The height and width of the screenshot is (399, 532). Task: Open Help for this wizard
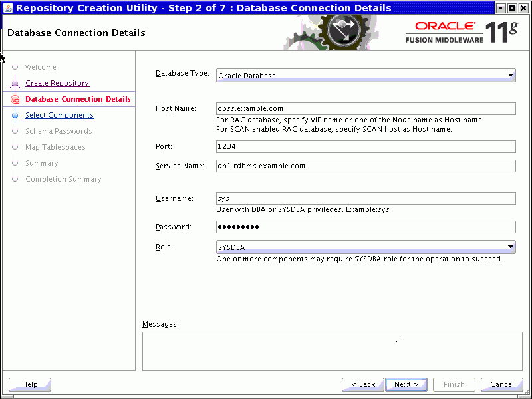pyautogui.click(x=30, y=384)
